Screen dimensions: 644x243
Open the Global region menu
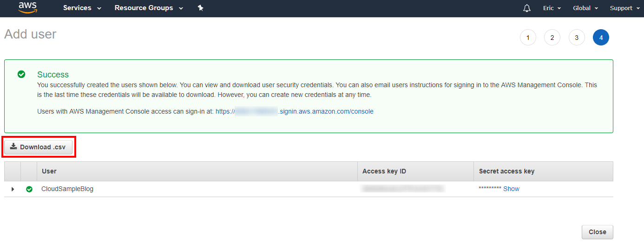point(585,8)
